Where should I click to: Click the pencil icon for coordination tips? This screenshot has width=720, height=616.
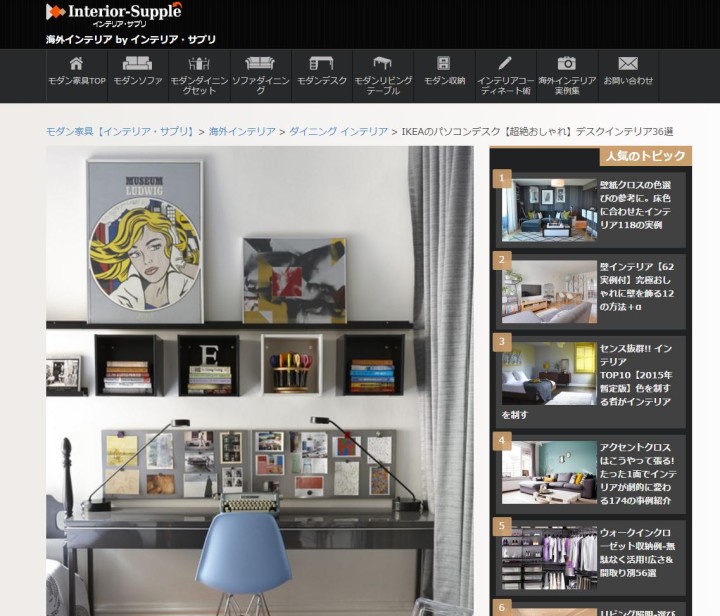point(505,63)
